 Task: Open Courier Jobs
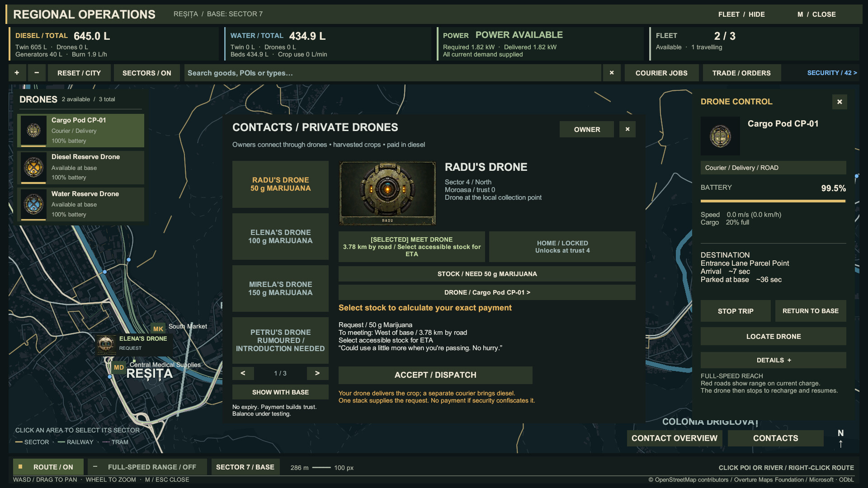tap(661, 73)
